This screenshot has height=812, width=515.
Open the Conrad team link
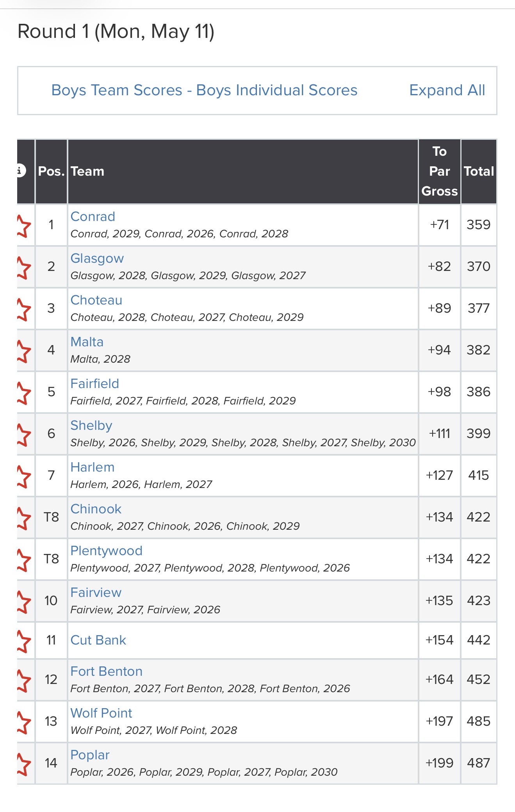(x=93, y=217)
